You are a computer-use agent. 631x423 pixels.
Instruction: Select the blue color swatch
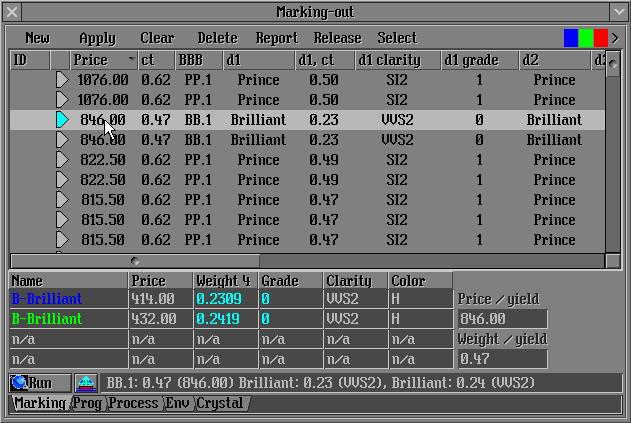pos(570,38)
